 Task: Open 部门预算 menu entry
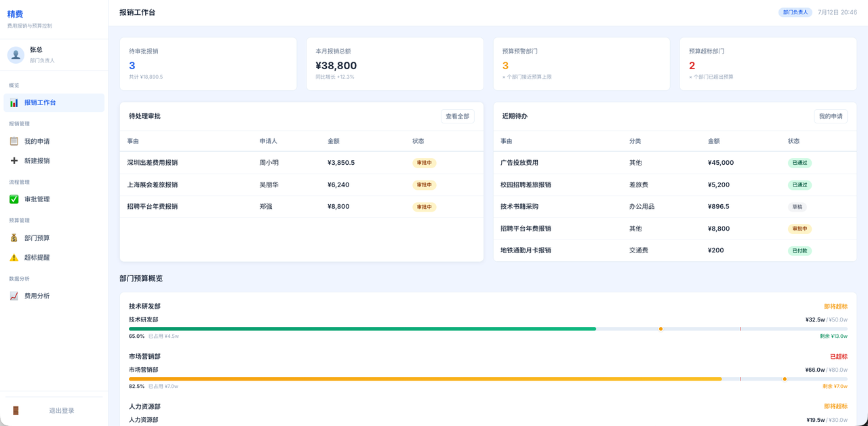[54, 238]
